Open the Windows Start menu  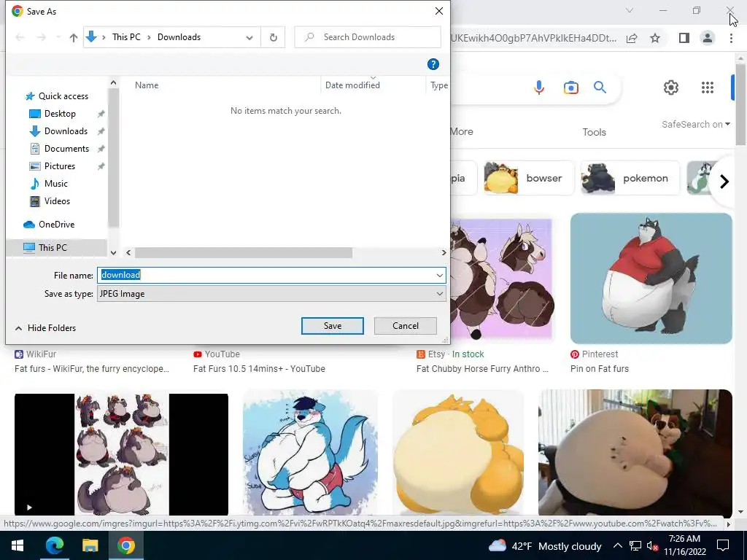(x=18, y=545)
